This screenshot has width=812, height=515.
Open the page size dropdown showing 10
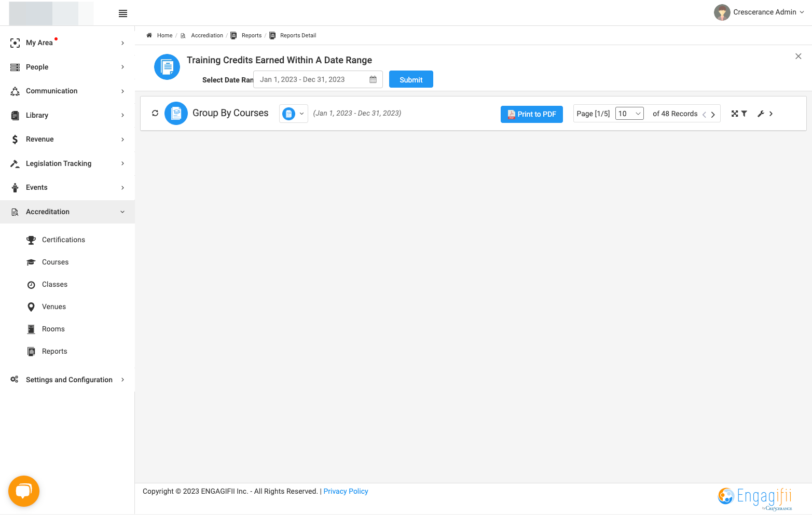pos(629,114)
